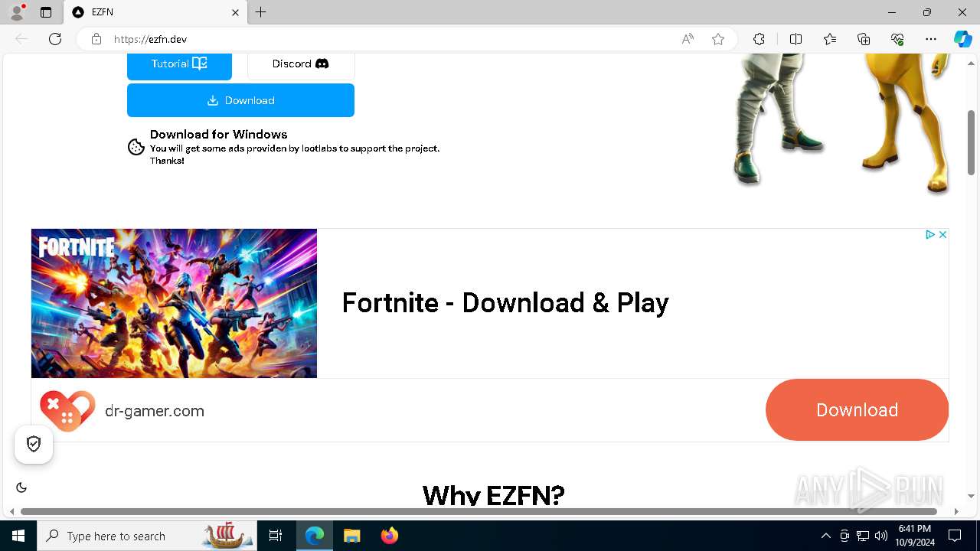This screenshot has width=980, height=551.
Task: Open Settings and more menu
Action: pyautogui.click(x=931, y=39)
